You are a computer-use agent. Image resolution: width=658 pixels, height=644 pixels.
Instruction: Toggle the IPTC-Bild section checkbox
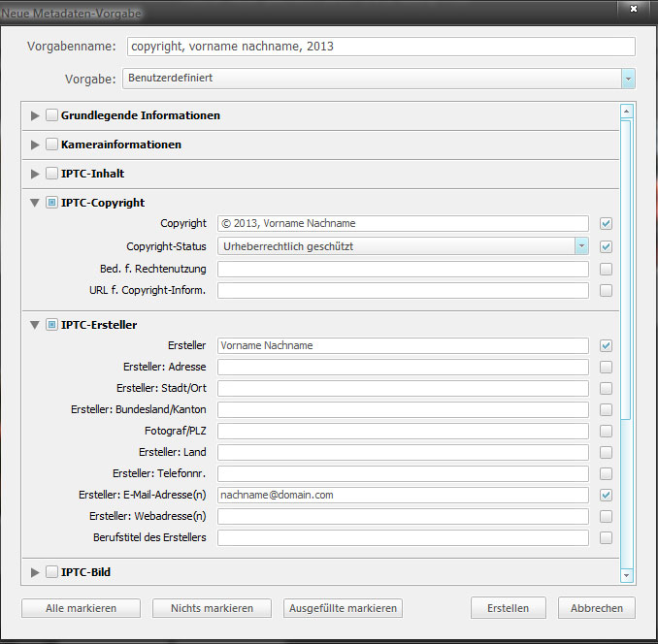click(51, 572)
